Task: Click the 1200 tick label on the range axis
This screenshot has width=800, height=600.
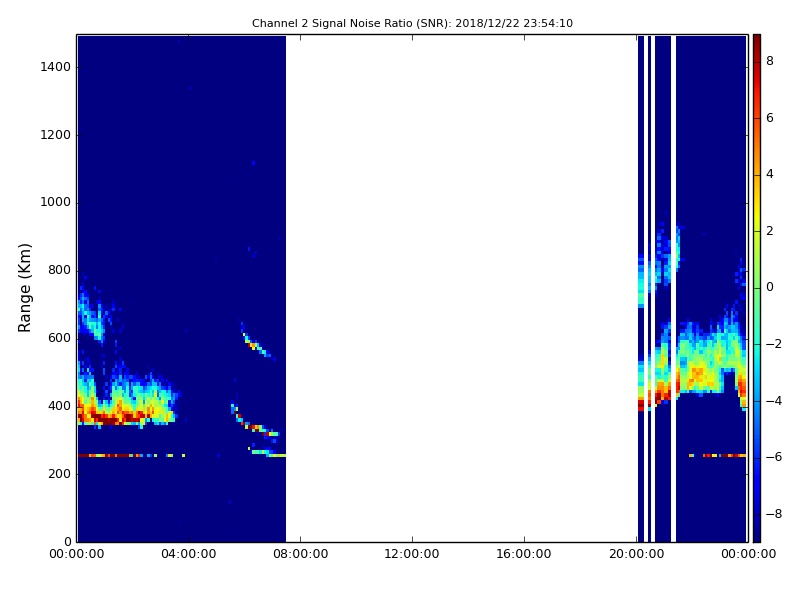Action: (x=56, y=135)
